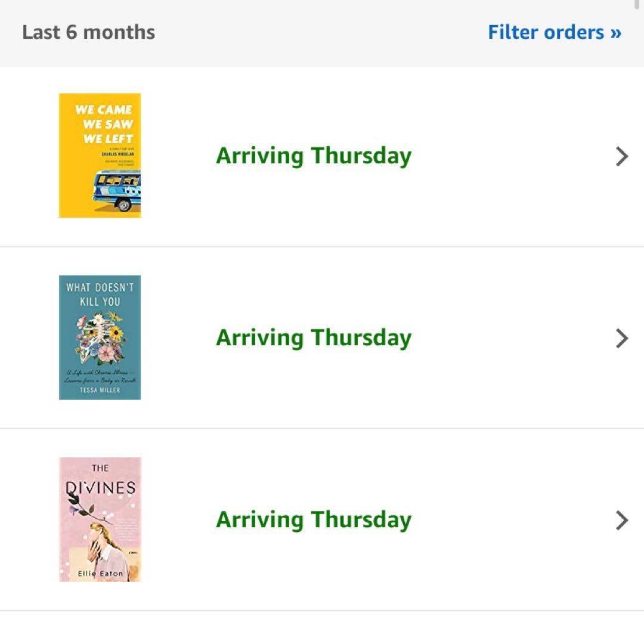Tap the Last 6 months label
This screenshot has height=644, width=644.
pyautogui.click(x=88, y=32)
